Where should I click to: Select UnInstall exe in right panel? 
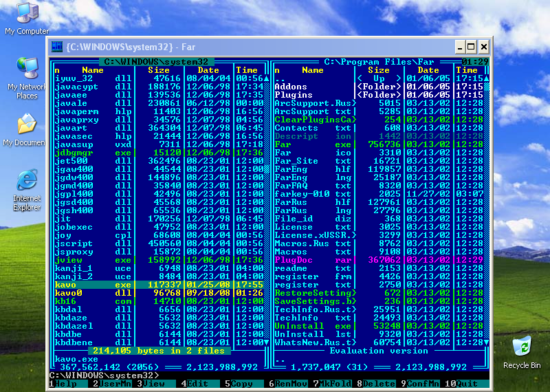pyautogui.click(x=379, y=326)
